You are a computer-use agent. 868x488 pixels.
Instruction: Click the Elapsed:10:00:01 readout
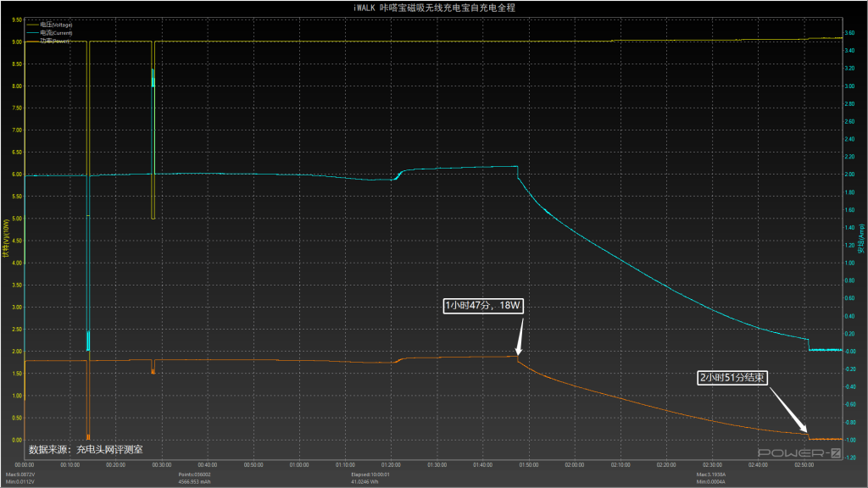point(370,474)
